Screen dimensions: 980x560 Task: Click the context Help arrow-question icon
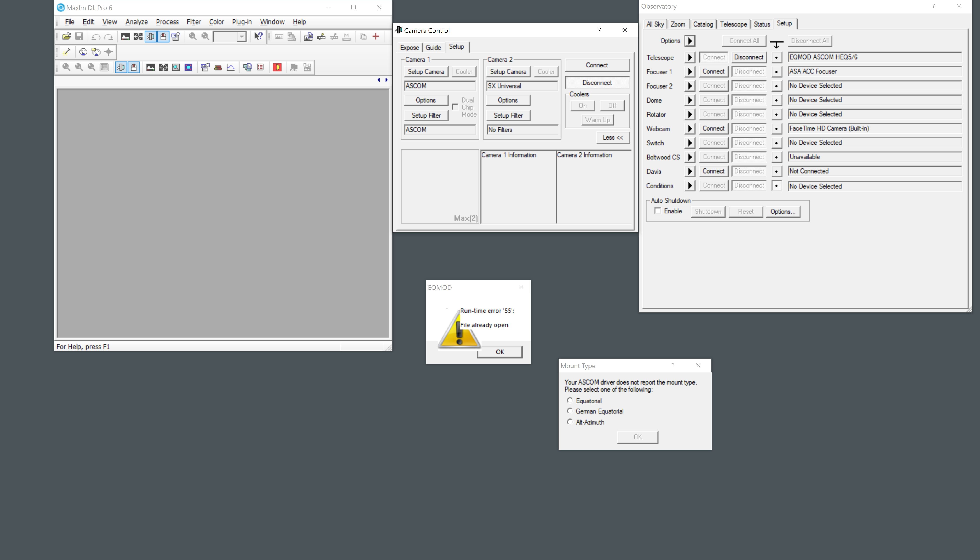(258, 37)
